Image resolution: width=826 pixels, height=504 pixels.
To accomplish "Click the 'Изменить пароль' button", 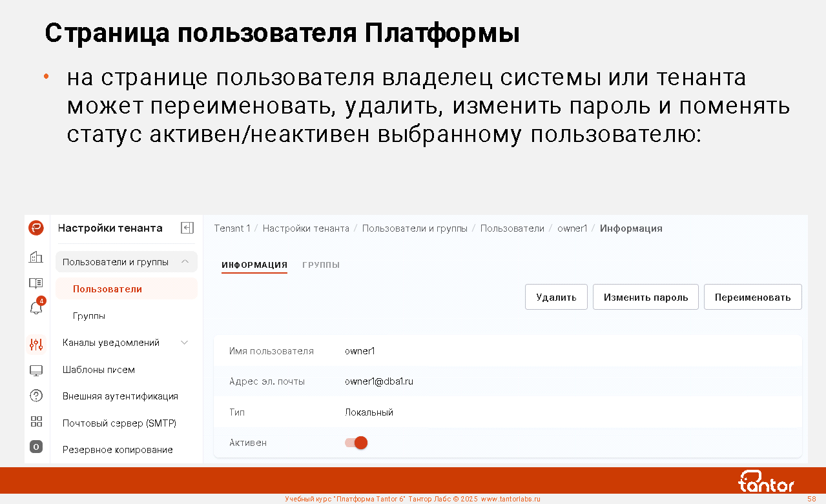I will pyautogui.click(x=646, y=297).
